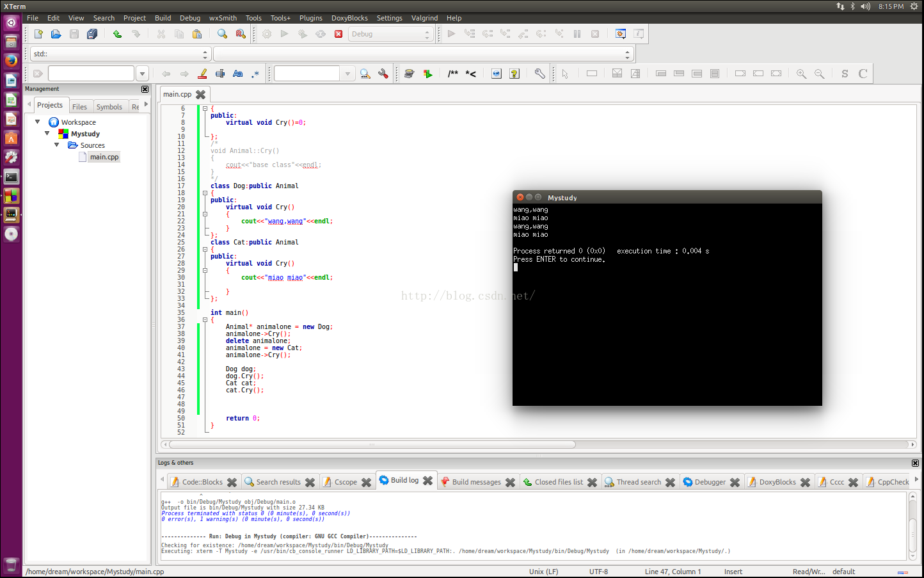Click the Zoom out magnifier icon
This screenshot has width=924, height=578.
(819, 74)
